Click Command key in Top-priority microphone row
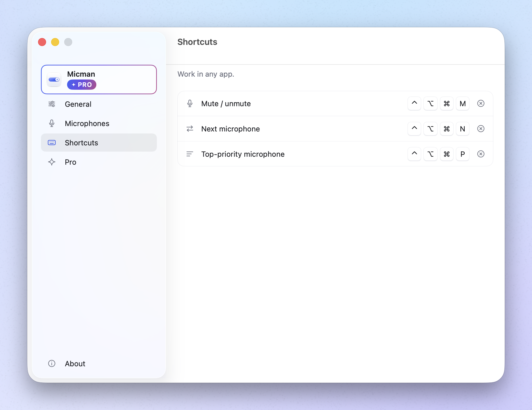Screen dimensions: 532x410 click(447, 154)
